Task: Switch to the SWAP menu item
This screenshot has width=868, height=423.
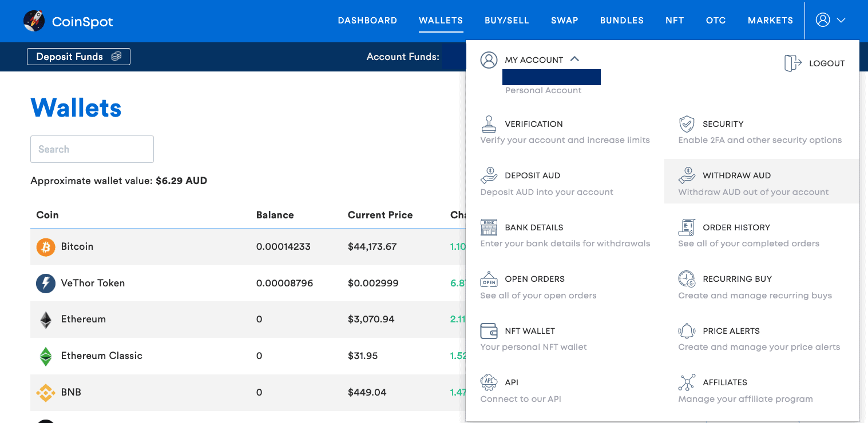Action: click(x=564, y=20)
